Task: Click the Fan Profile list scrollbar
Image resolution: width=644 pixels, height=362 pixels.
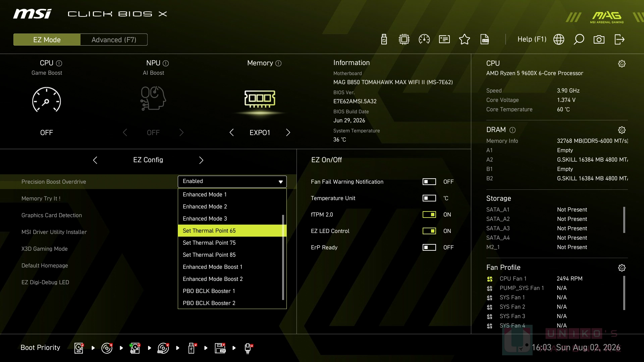Action: pyautogui.click(x=624, y=293)
